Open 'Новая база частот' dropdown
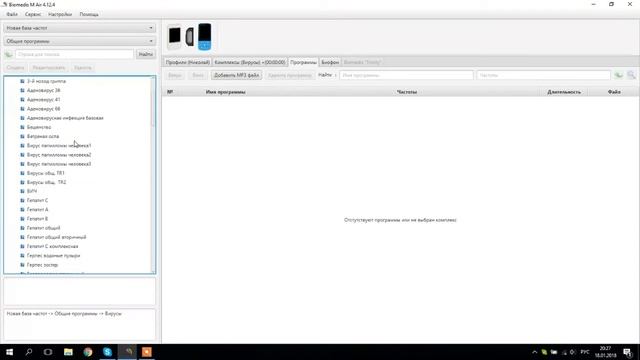Viewport: 640px width, 360px height. point(80,28)
